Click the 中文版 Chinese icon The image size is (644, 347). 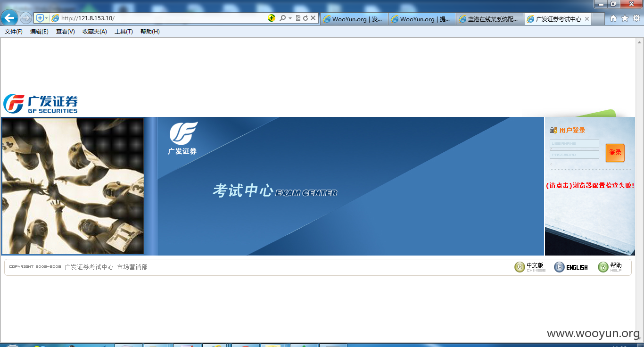(520, 267)
